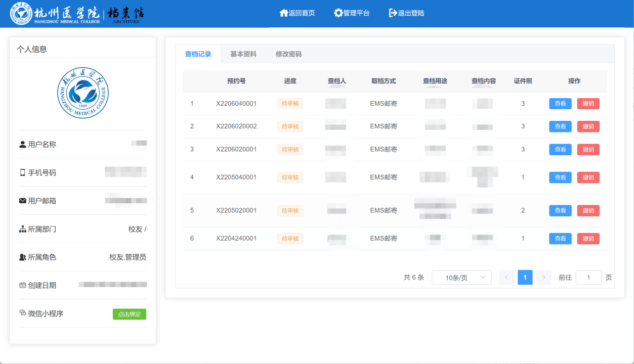Open the 10条/页 page size dropdown
This screenshot has width=634, height=364.
coord(461,278)
